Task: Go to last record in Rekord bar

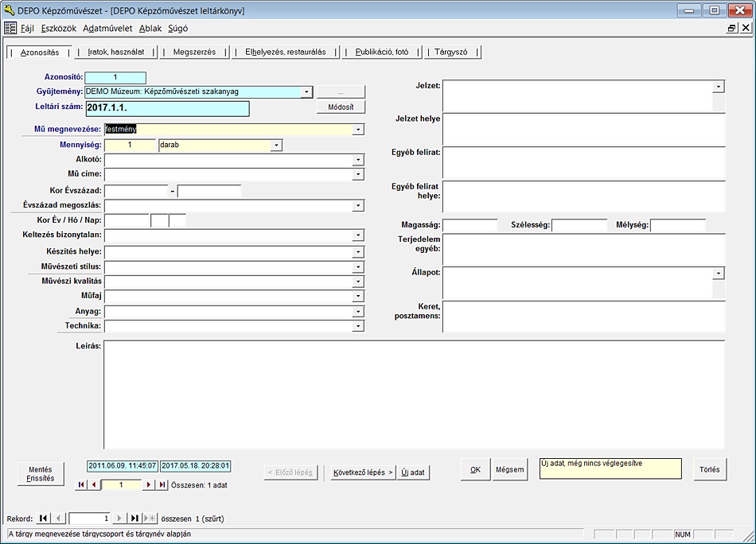Action: tap(134, 519)
